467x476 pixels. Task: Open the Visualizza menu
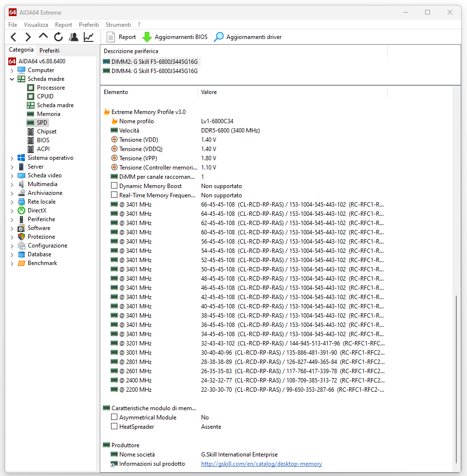(36, 24)
